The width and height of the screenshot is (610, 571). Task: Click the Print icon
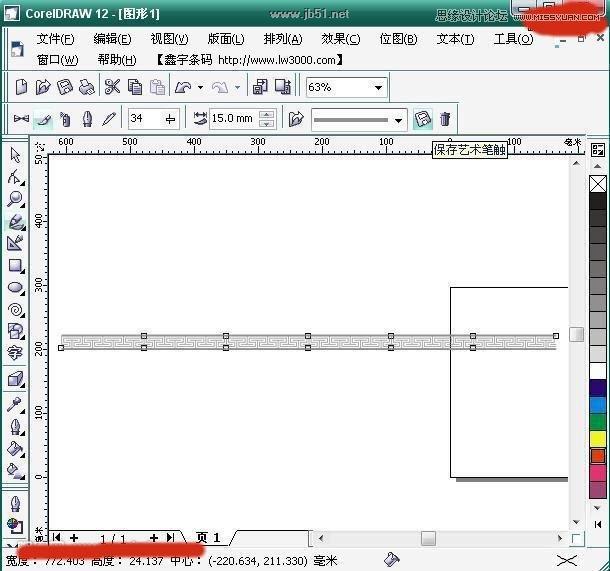(x=86, y=86)
